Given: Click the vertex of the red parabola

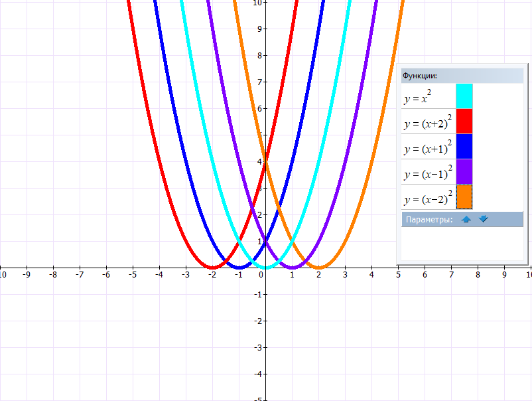Looking at the screenshot, I should (x=212, y=267).
